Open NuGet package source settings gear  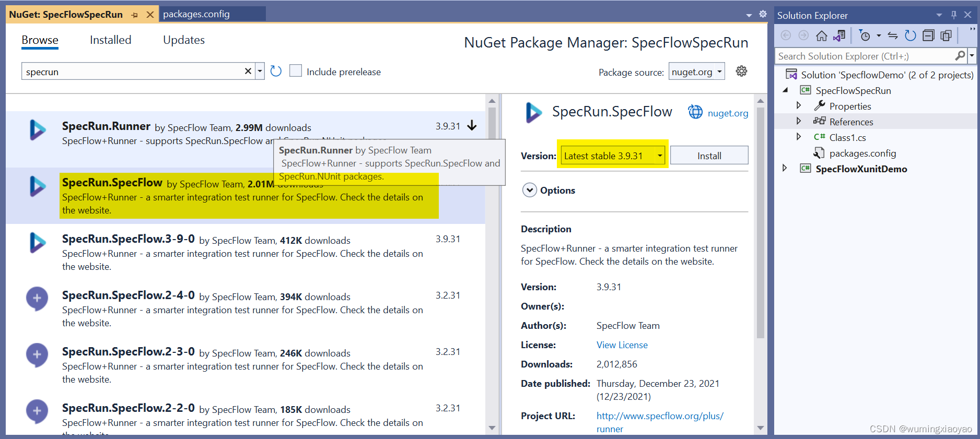pyautogui.click(x=741, y=71)
